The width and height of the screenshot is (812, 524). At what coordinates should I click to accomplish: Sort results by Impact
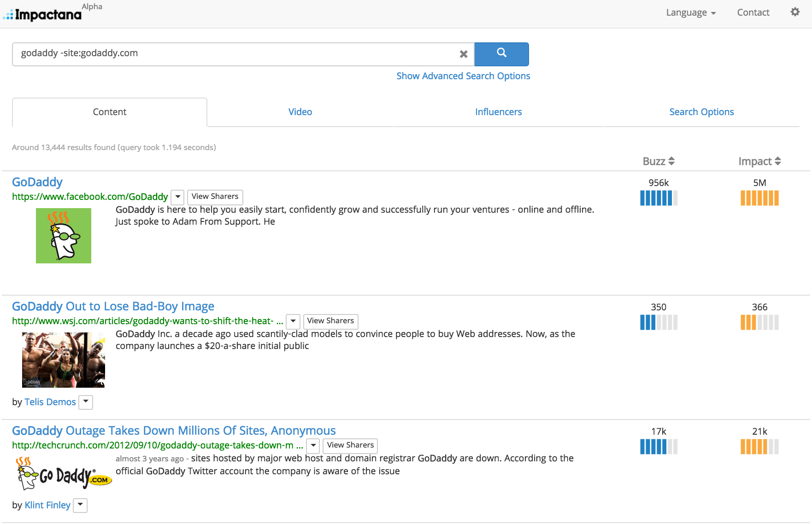click(759, 161)
